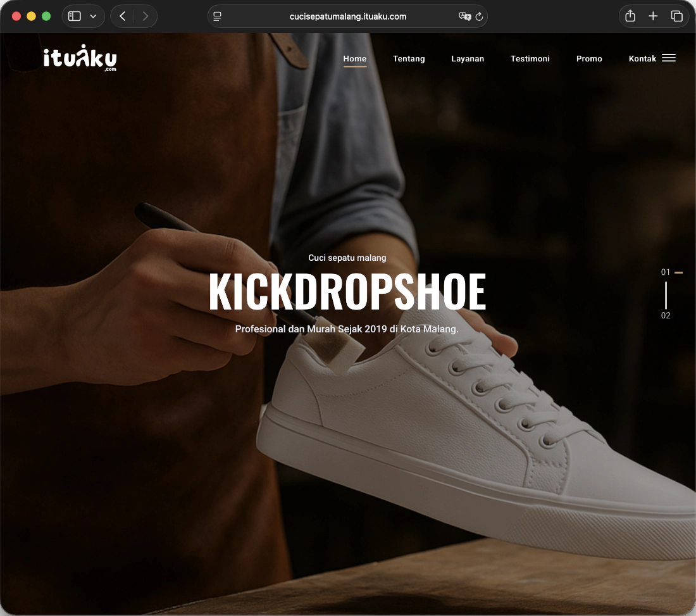The width and height of the screenshot is (696, 616).
Task: Open the sidebar options dropdown chevron
Action: coord(93,16)
